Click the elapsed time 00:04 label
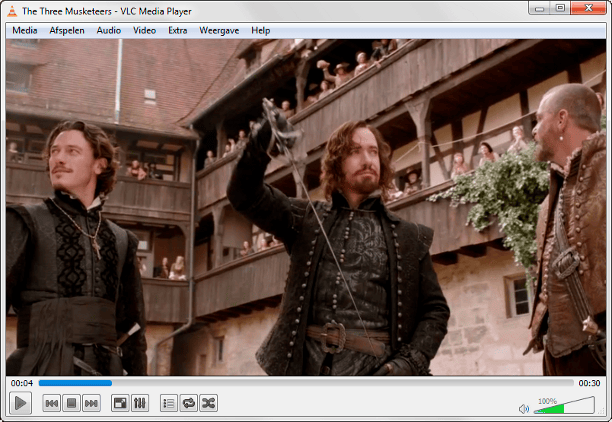 pyautogui.click(x=22, y=383)
